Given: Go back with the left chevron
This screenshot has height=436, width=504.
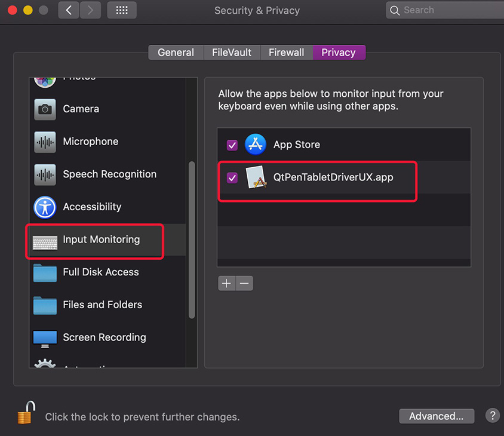Looking at the screenshot, I should tap(69, 10).
